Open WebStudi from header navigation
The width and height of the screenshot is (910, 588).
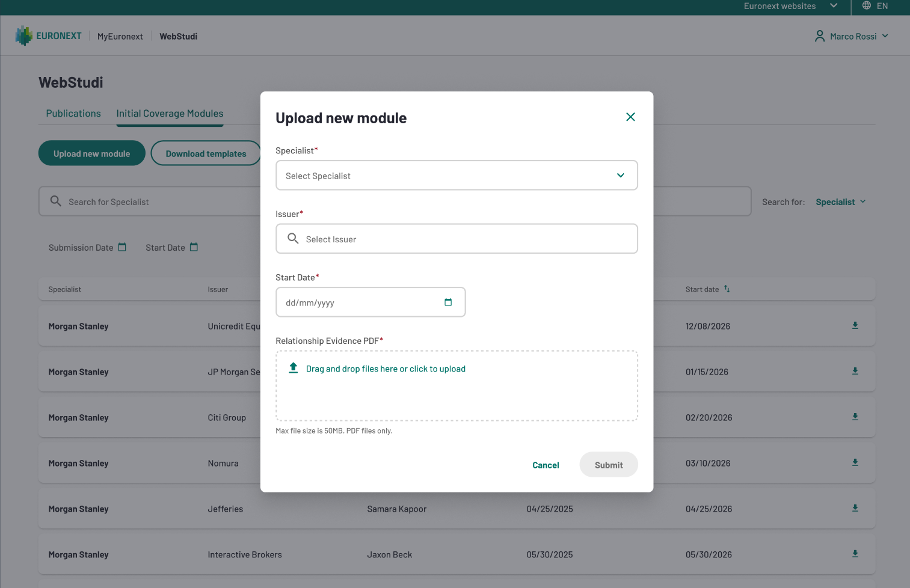178,37
